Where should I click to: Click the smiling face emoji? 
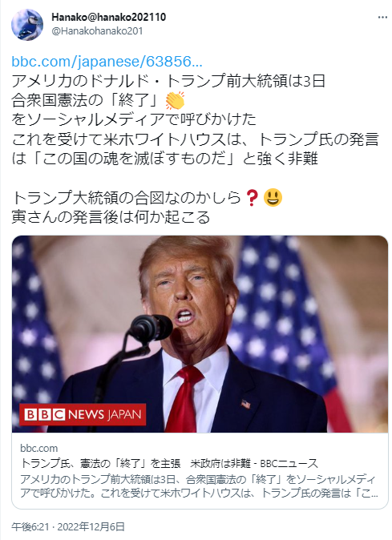[273, 198]
